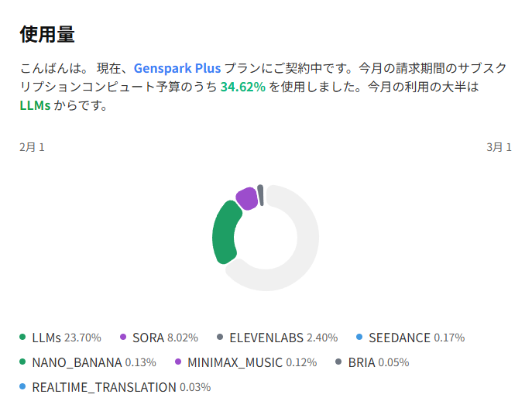The width and height of the screenshot is (532, 408).
Task: Click the gray BRIA legend dot
Action: 338,362
